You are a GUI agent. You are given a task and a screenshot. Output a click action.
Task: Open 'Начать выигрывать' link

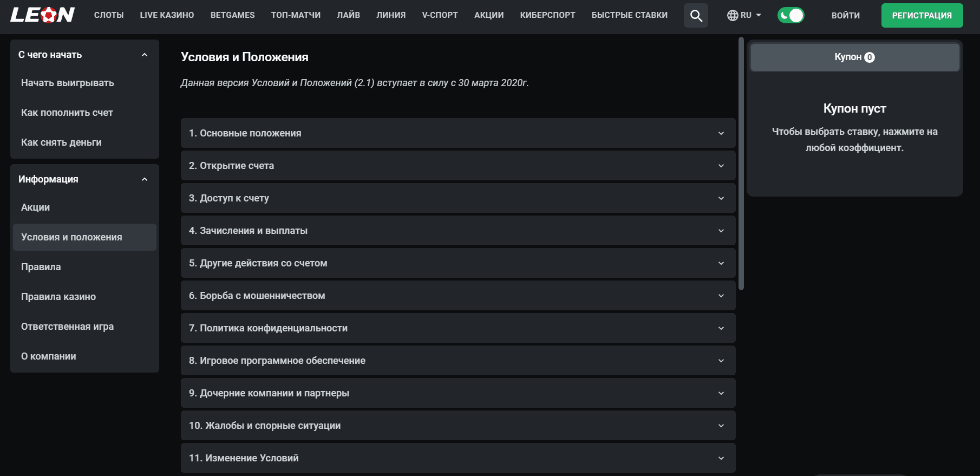pos(84,83)
